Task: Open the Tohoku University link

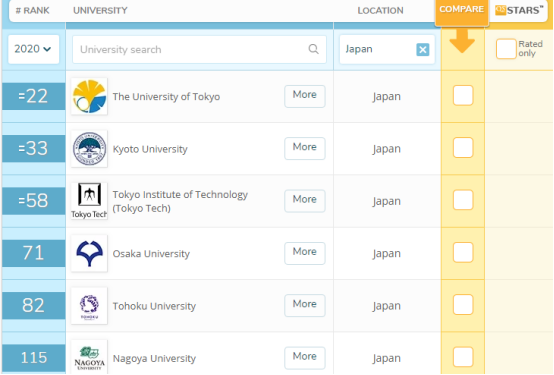Action: (x=154, y=306)
